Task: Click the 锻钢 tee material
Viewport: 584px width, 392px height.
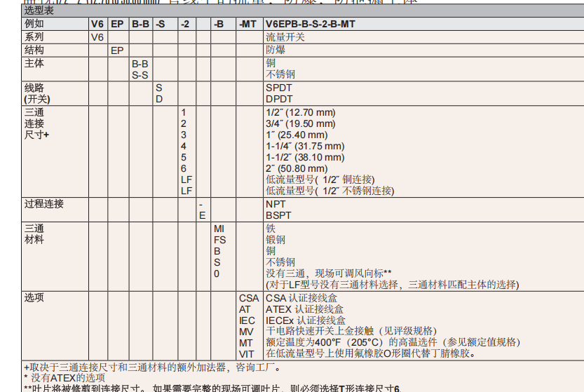Action: (275, 240)
